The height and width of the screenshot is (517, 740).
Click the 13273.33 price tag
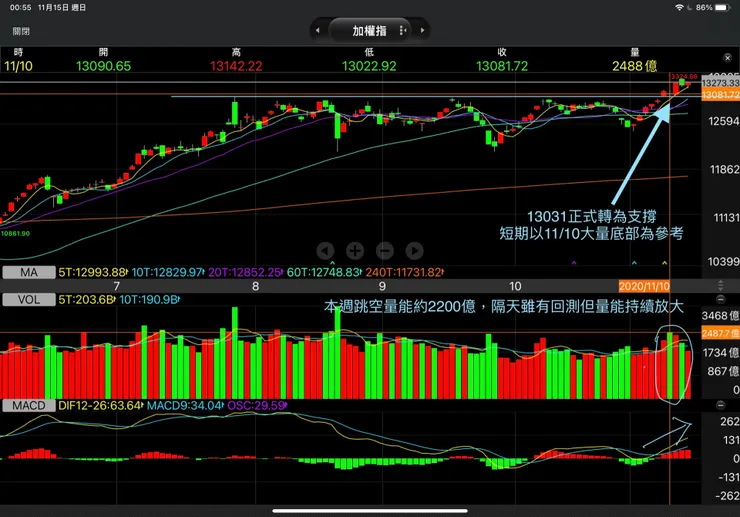pos(721,83)
